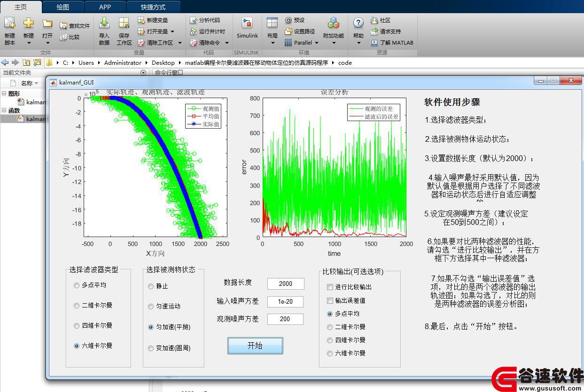Image resolution: width=584 pixels, height=392 pixels.
Task: Go forward with the right arrow in address bar
Action: point(15,62)
